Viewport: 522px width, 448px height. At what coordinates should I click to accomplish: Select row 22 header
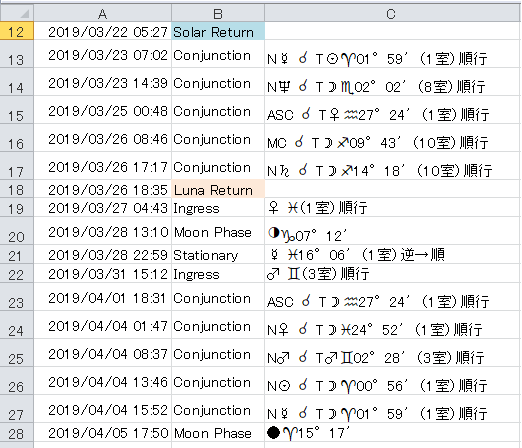[16, 274]
